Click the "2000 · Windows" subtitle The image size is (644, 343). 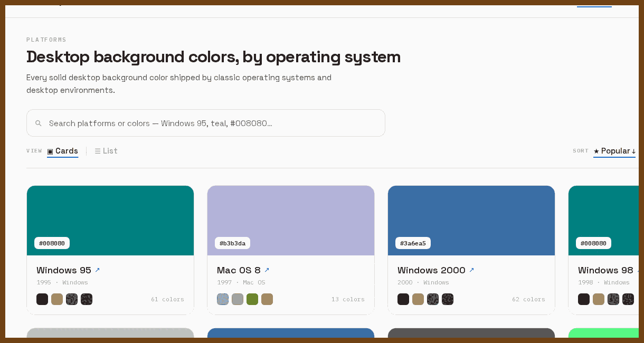pyautogui.click(x=423, y=283)
